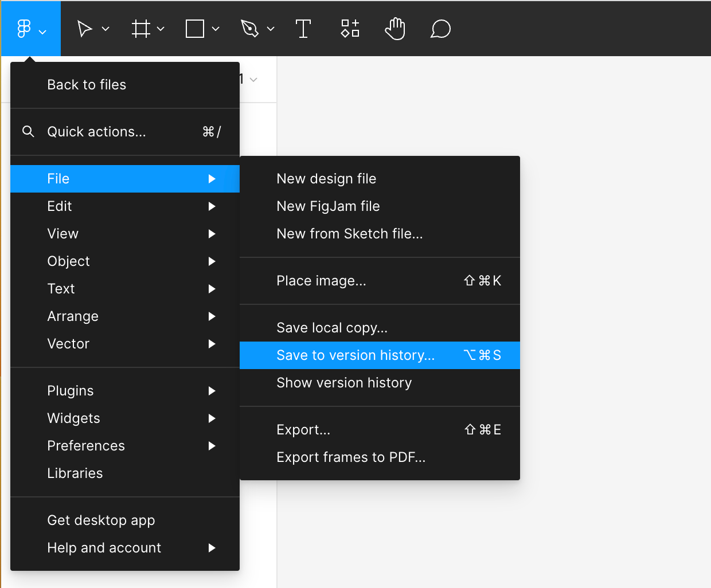Select the Rectangle shape tool
Viewport: 711px width, 588px height.
(x=195, y=29)
